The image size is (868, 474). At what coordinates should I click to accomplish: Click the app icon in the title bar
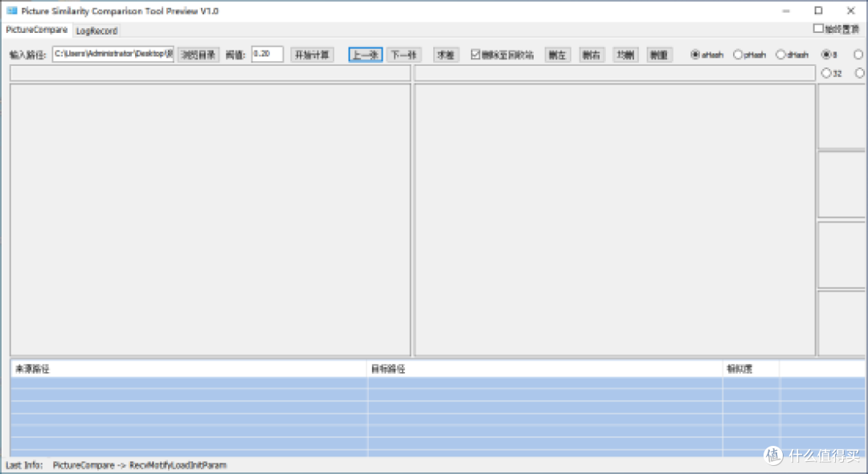click(11, 10)
